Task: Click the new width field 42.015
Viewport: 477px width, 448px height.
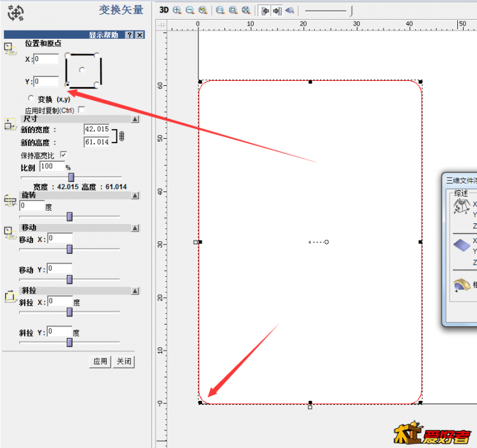Action: click(97, 129)
